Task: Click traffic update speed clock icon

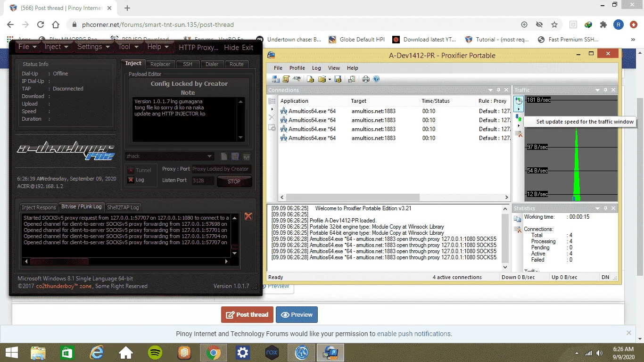Action: (x=519, y=101)
